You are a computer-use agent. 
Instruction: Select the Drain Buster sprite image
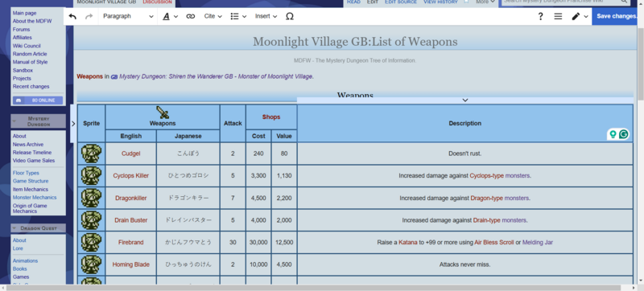coord(91,220)
